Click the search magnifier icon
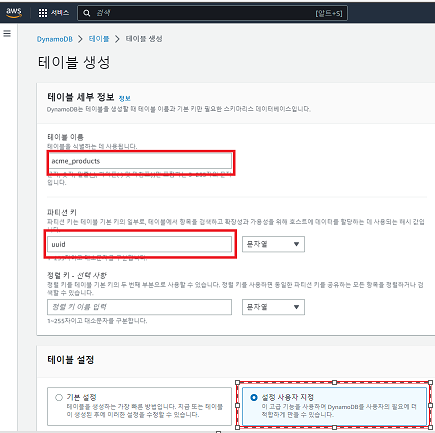 coord(87,13)
